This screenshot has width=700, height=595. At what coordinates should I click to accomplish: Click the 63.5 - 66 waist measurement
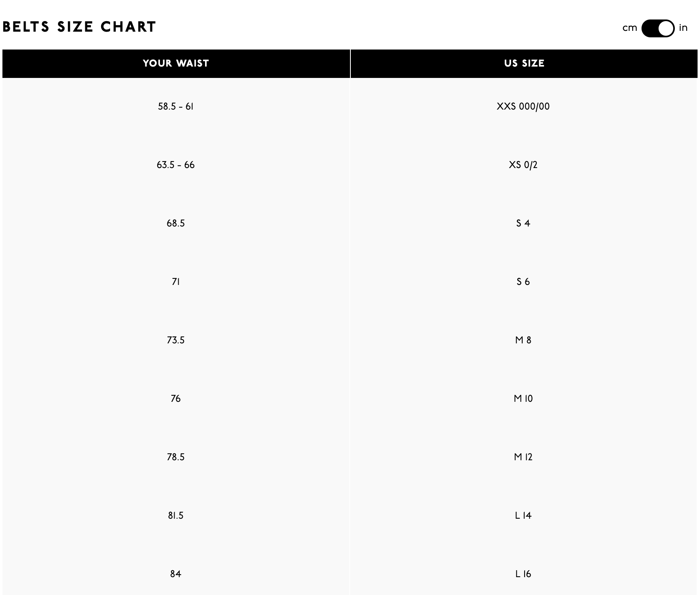(x=176, y=165)
